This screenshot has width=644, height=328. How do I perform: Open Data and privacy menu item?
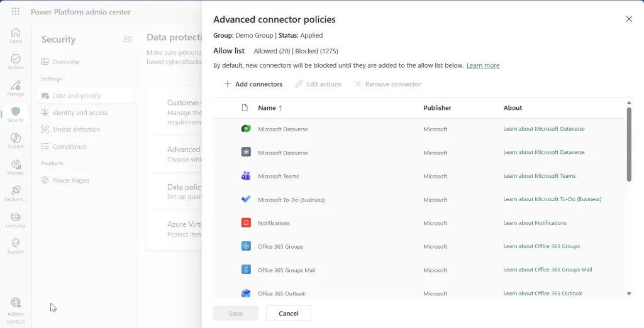point(86,96)
